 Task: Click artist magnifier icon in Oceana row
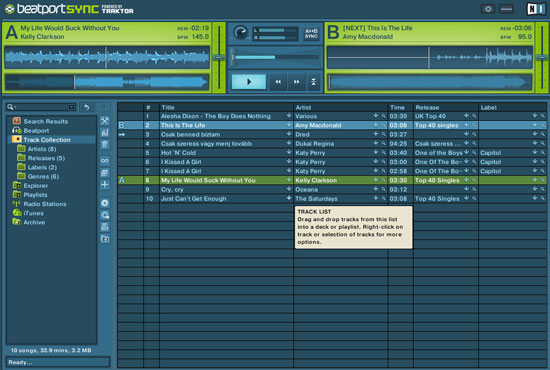(383, 189)
